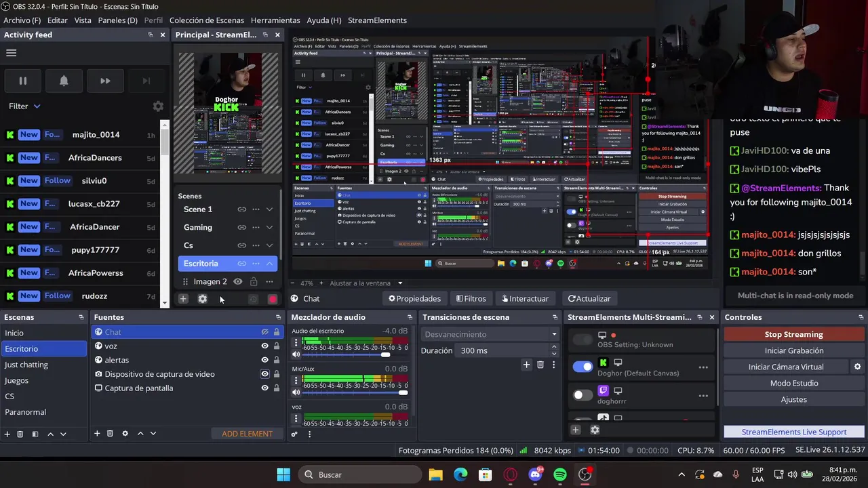868x488 pixels.
Task: Add a scene in Escenas panel
Action: pyautogui.click(x=7, y=434)
